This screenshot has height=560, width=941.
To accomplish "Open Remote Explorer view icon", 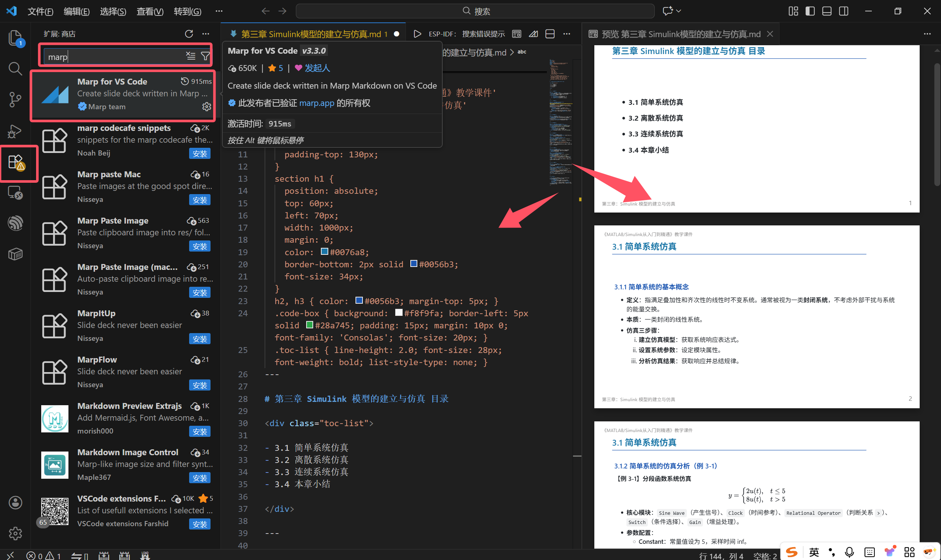I will point(15,192).
